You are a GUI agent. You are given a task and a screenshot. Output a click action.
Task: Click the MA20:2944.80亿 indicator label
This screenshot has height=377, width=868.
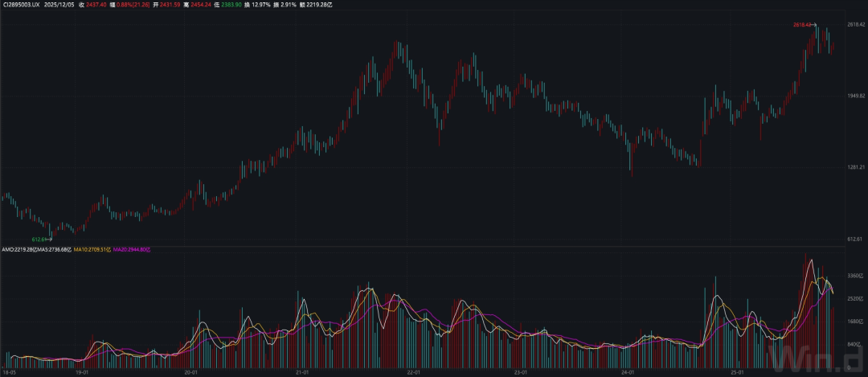click(x=132, y=250)
